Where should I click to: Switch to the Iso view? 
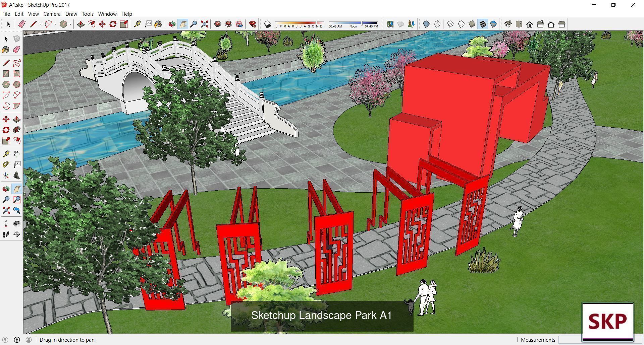[x=508, y=24]
